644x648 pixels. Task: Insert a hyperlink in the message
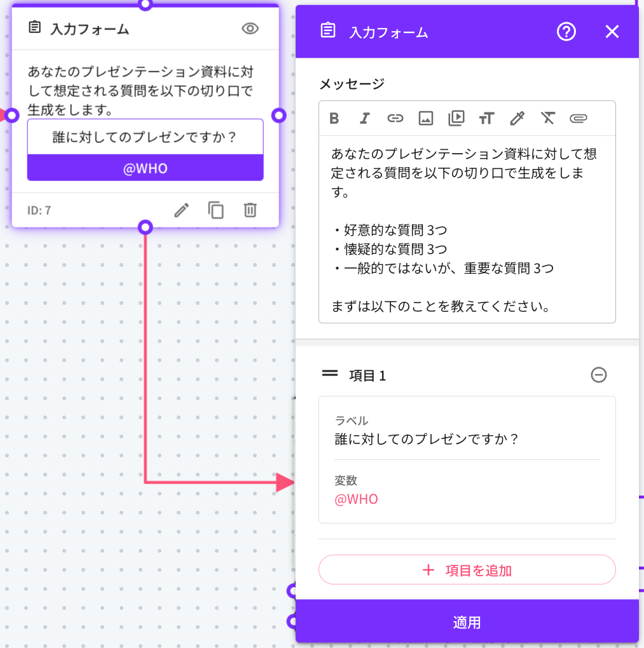[395, 118]
